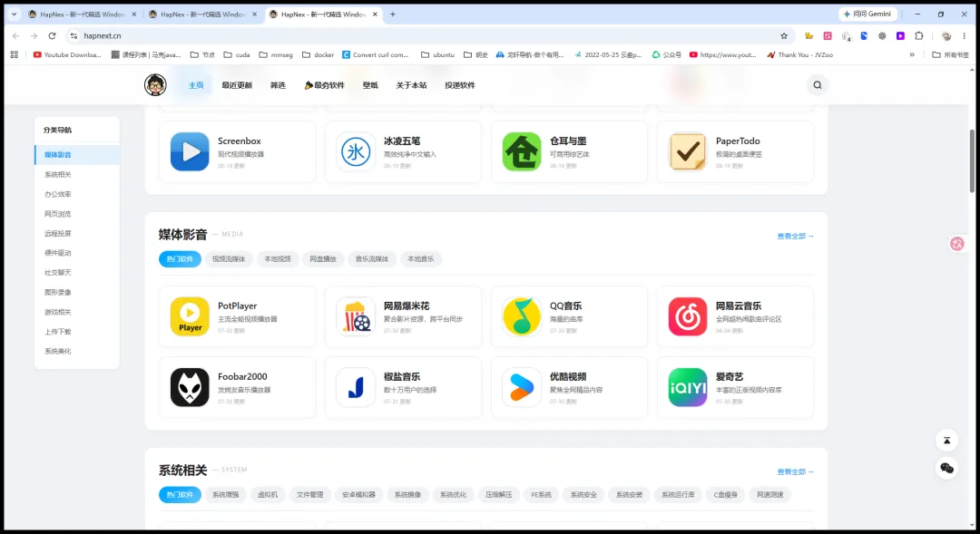Open the Chrome three-dot menu
Viewport: 980px width, 534px height.
click(x=965, y=36)
